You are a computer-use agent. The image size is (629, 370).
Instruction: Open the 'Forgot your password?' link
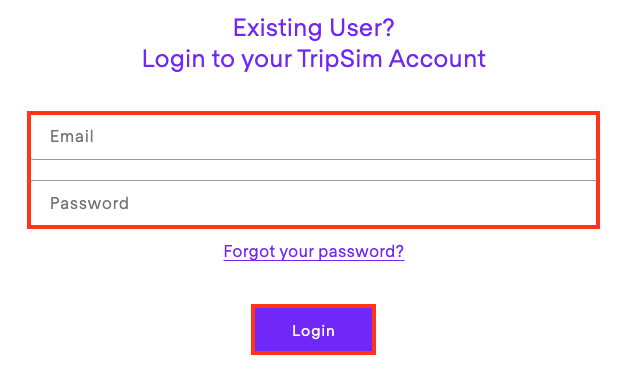314,252
